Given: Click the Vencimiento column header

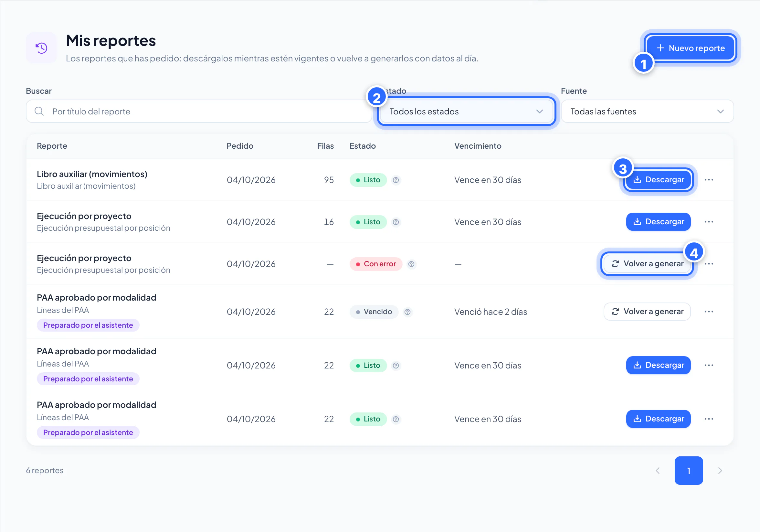Looking at the screenshot, I should click(x=478, y=146).
